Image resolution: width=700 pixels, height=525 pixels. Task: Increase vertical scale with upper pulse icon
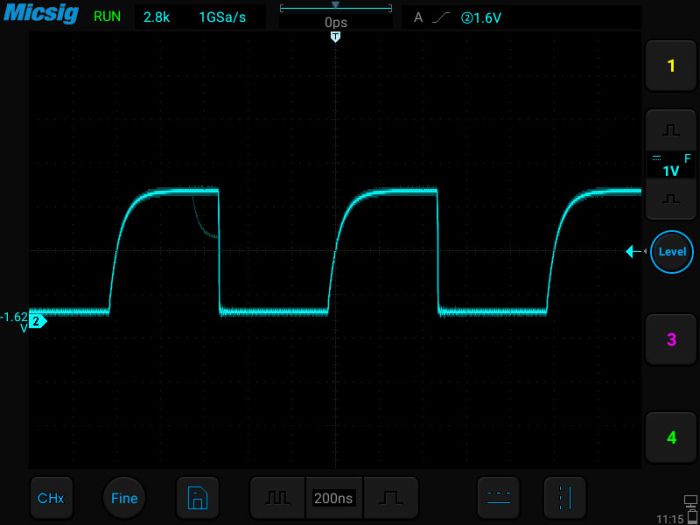pos(671,130)
